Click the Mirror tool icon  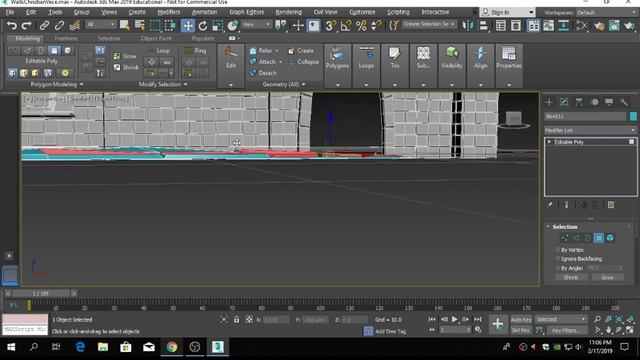click(468, 26)
